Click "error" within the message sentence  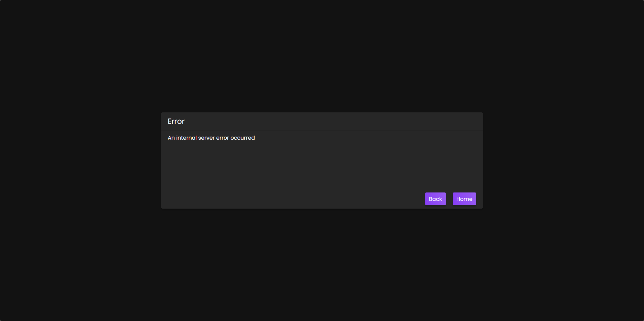222,138
